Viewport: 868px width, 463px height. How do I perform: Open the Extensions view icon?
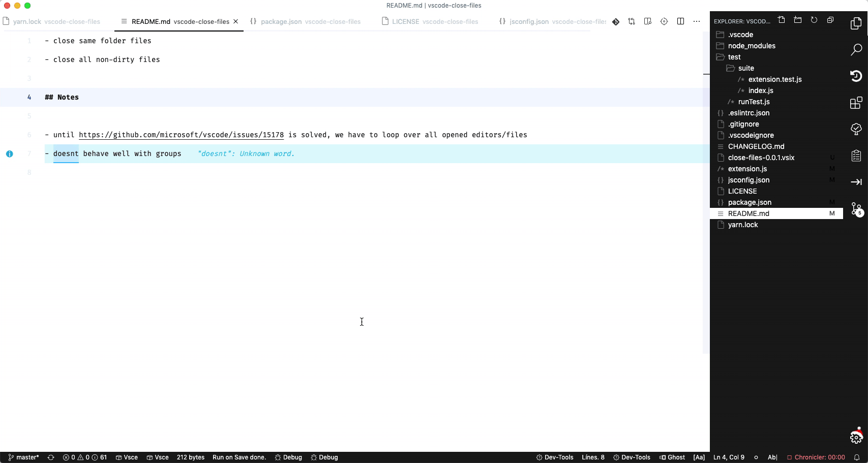[x=856, y=103]
